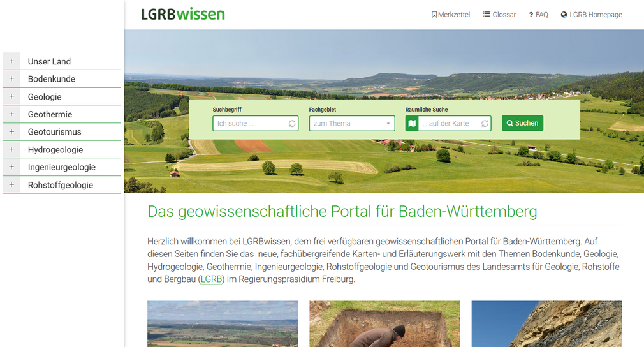
Task: Click the 'Fachgebiet' label
Action: click(323, 110)
